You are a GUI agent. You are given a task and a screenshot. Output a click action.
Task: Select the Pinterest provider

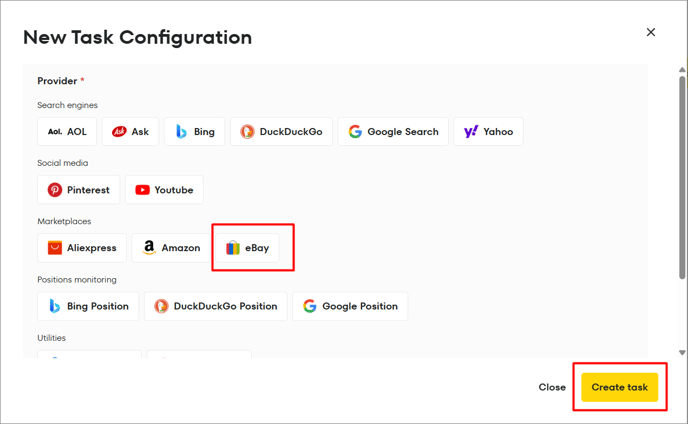[x=79, y=190]
